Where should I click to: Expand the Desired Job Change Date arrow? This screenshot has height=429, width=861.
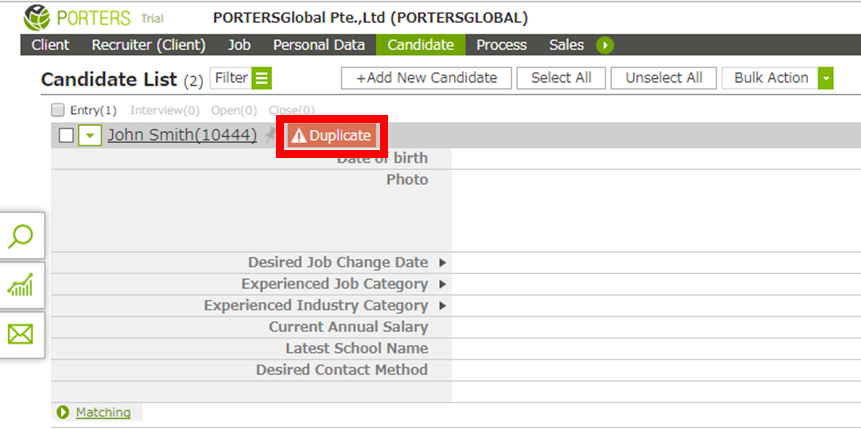pyautogui.click(x=443, y=263)
